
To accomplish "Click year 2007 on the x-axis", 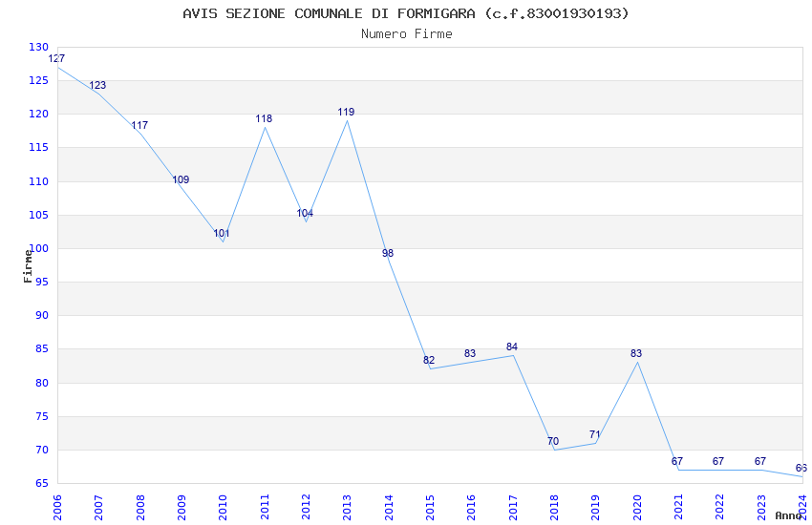I will [99, 508].
